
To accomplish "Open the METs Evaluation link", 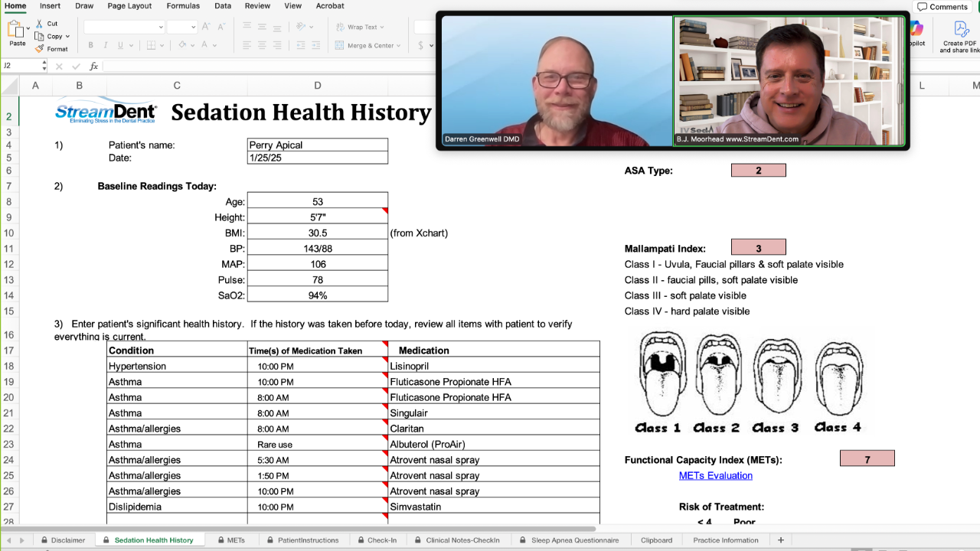I will click(715, 475).
